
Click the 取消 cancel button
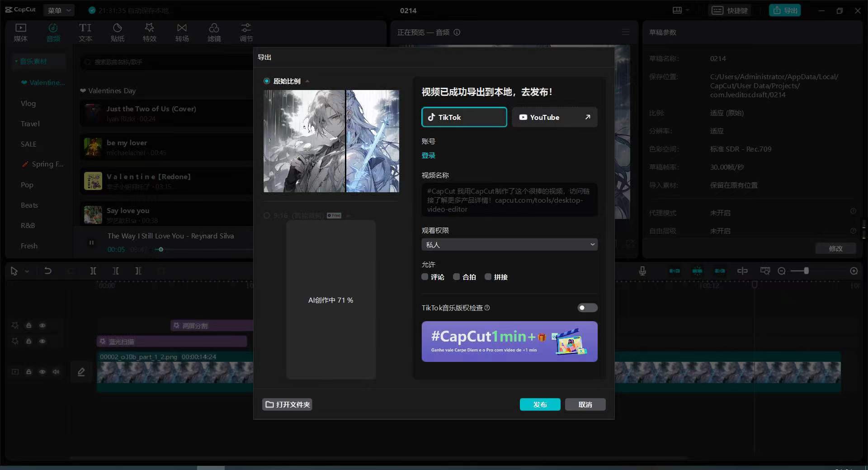click(585, 404)
